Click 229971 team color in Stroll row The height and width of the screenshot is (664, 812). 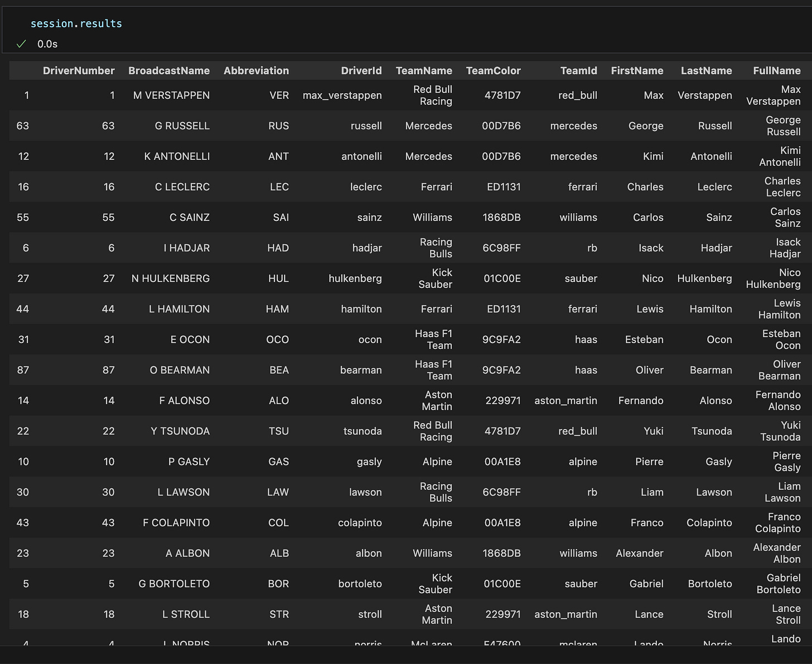coord(503,614)
